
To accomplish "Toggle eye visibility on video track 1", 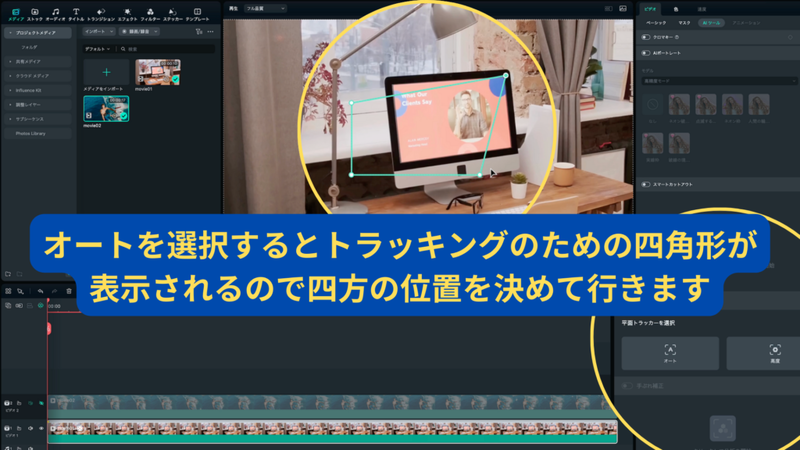I will point(41,429).
